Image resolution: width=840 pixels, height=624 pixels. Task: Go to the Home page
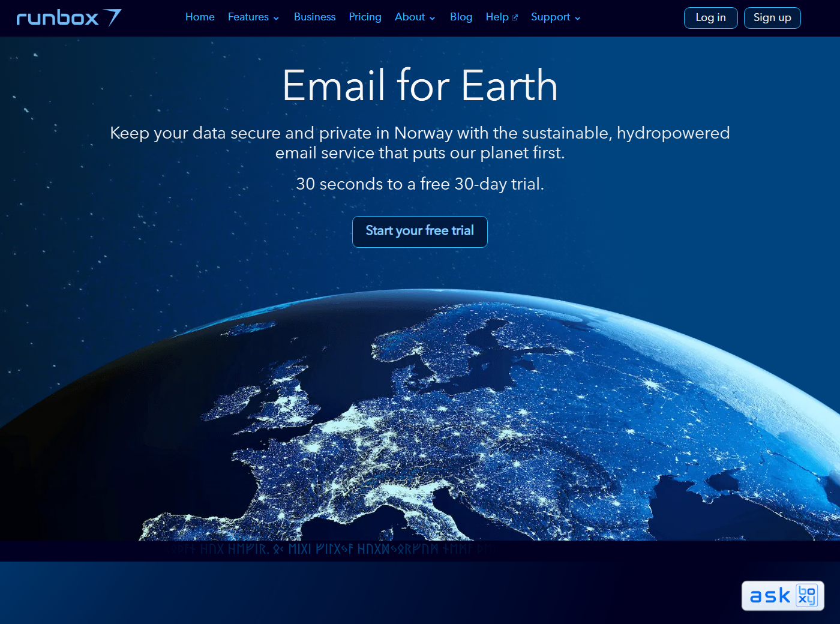point(200,17)
